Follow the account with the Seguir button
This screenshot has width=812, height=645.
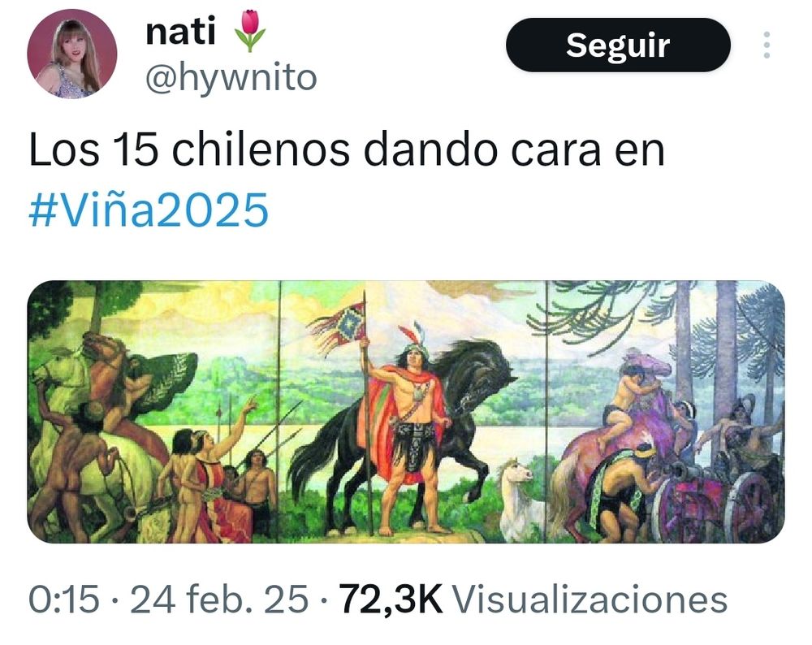(618, 45)
